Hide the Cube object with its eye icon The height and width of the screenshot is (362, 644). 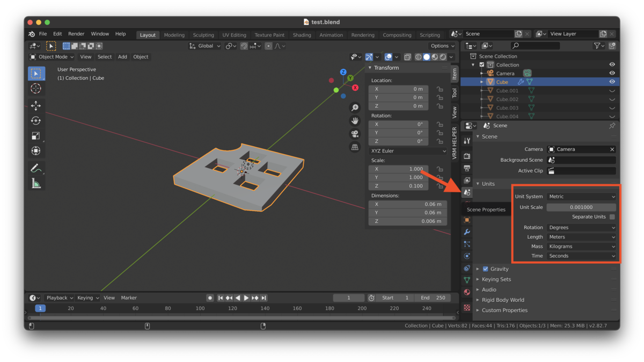(612, 82)
